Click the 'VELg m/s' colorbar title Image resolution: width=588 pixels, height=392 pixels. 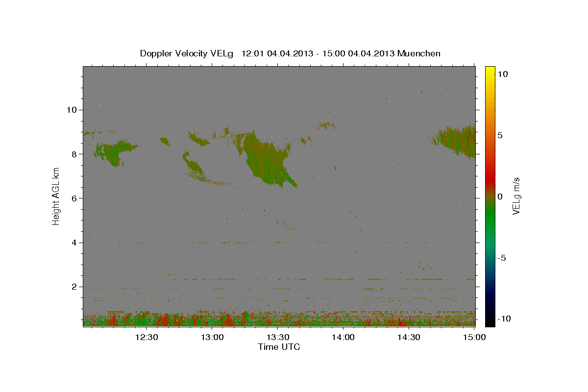click(x=516, y=196)
